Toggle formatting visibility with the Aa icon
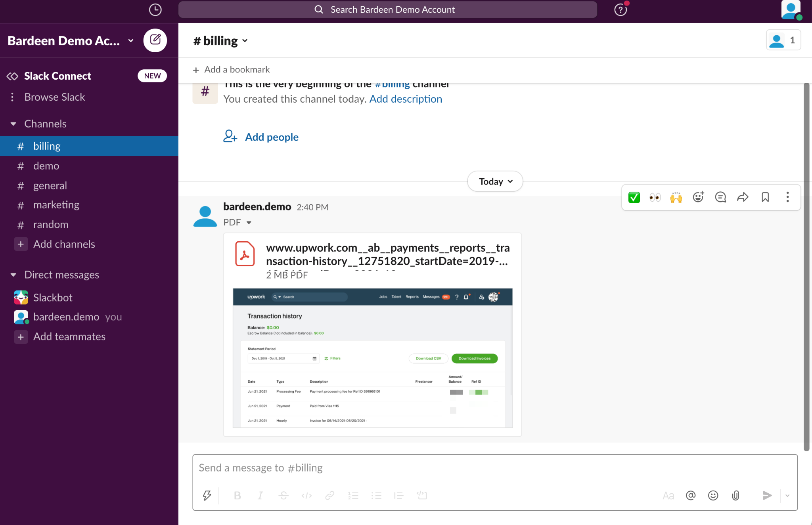This screenshot has width=812, height=525. point(668,495)
